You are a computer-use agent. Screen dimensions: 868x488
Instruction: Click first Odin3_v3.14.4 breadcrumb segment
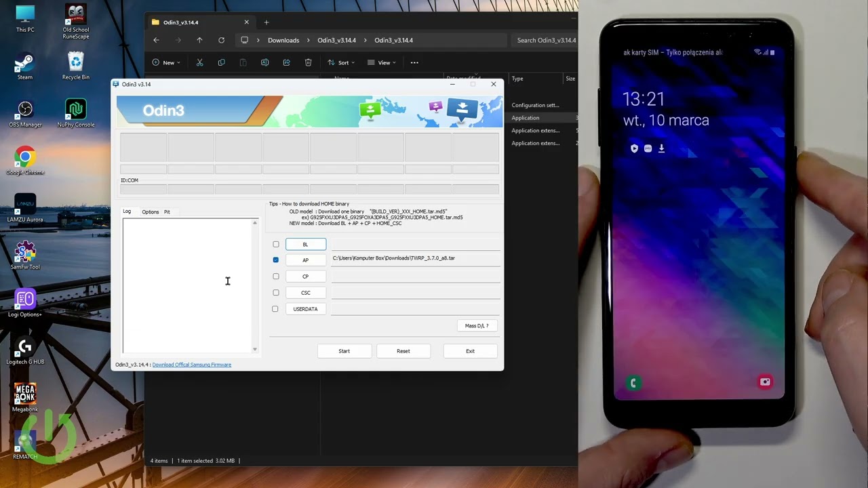[x=337, y=40]
